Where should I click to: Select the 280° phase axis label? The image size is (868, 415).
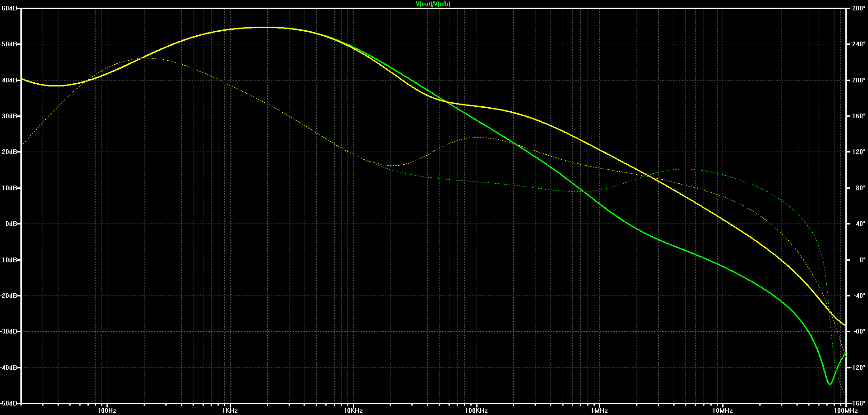(858, 8)
